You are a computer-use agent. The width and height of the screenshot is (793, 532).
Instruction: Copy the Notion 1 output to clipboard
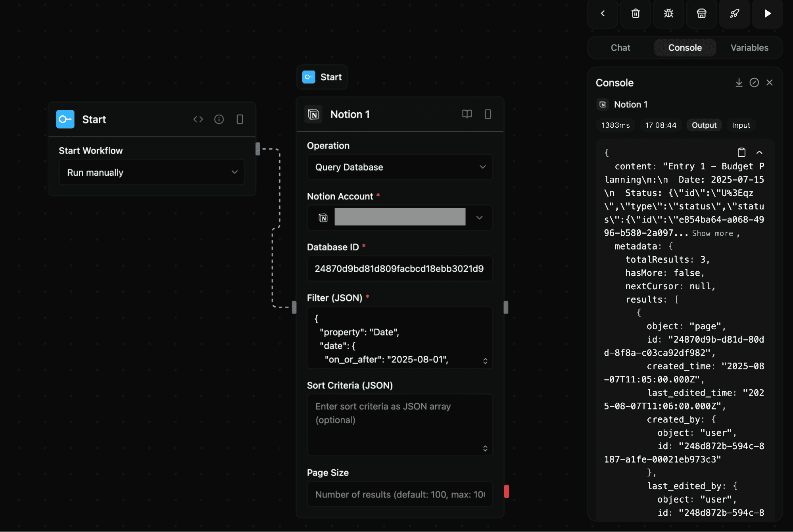click(x=741, y=152)
